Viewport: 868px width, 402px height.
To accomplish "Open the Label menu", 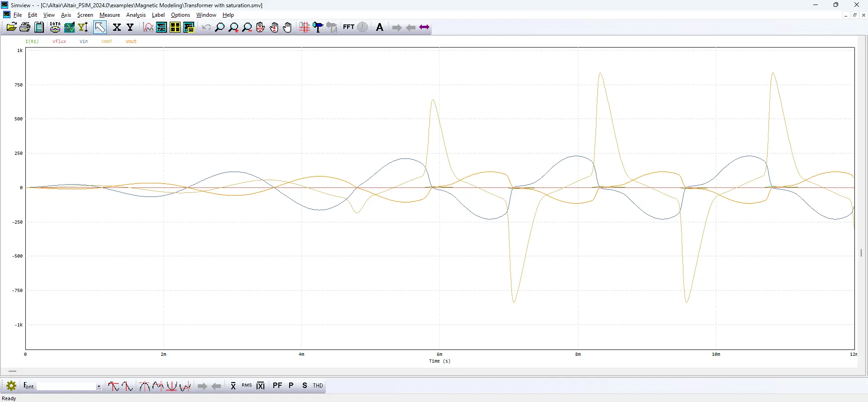I will coord(158,15).
